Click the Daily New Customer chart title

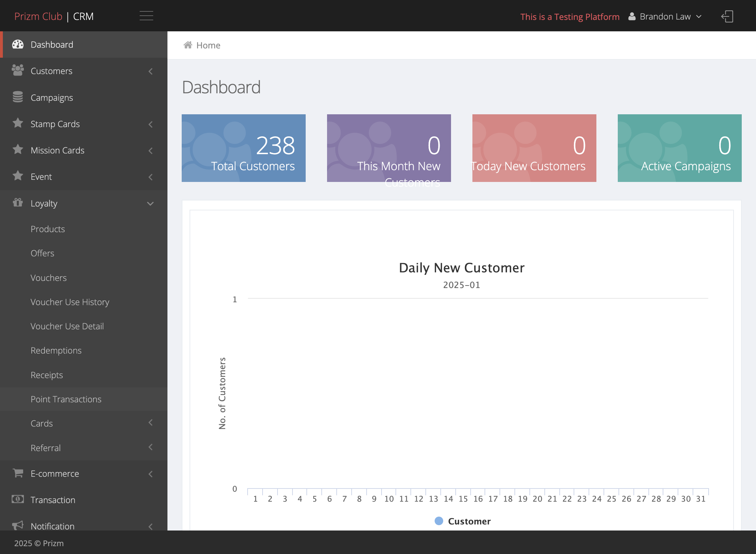462,268
